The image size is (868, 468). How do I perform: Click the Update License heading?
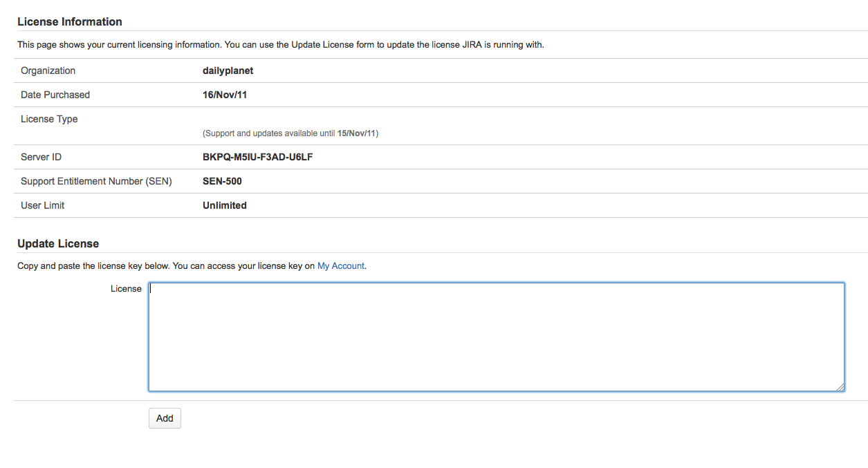[58, 244]
